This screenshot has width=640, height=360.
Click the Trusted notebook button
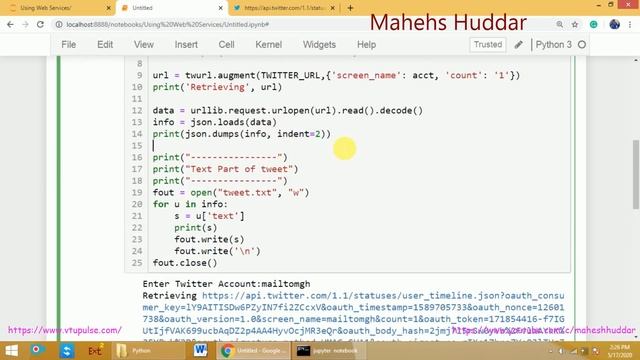(488, 44)
